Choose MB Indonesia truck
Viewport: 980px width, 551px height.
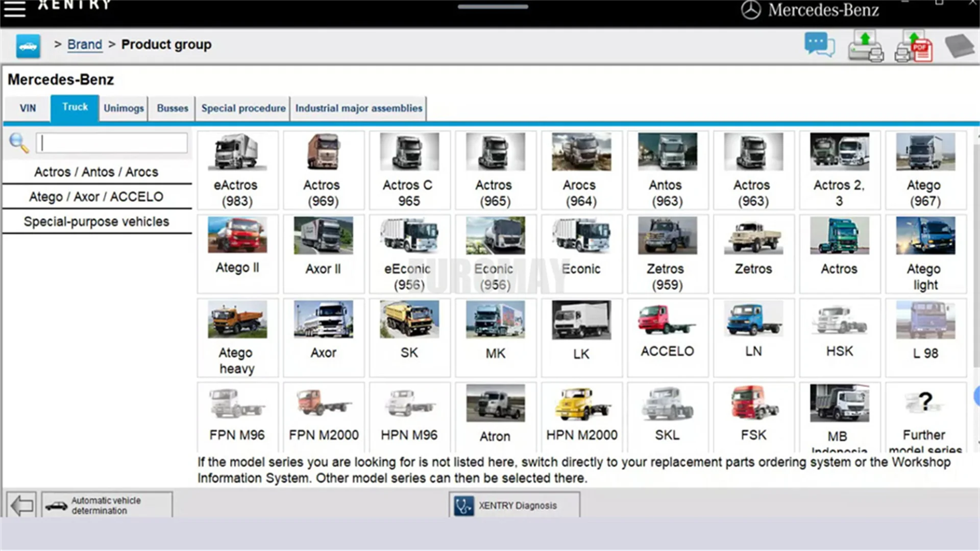click(840, 417)
